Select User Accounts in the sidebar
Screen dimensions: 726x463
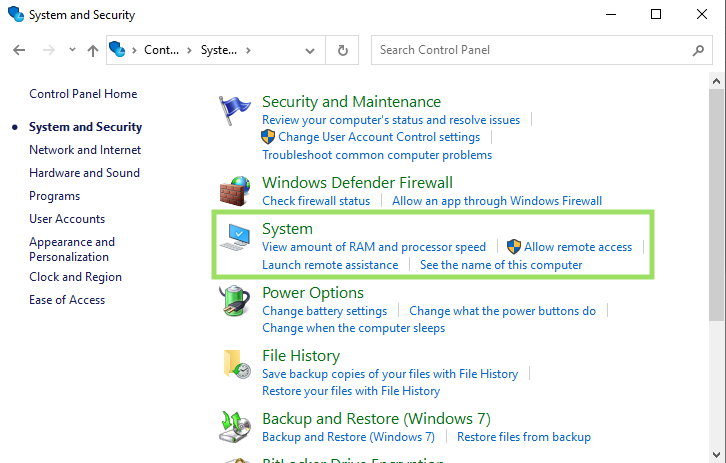pyautogui.click(x=67, y=219)
